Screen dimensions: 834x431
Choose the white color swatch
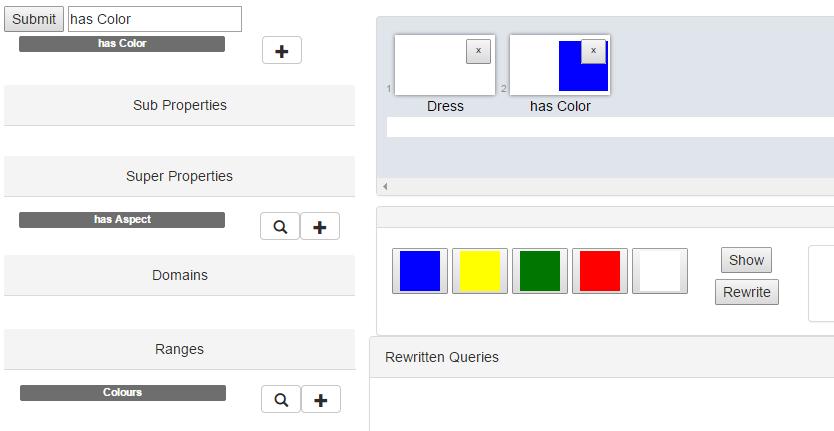pyautogui.click(x=660, y=271)
